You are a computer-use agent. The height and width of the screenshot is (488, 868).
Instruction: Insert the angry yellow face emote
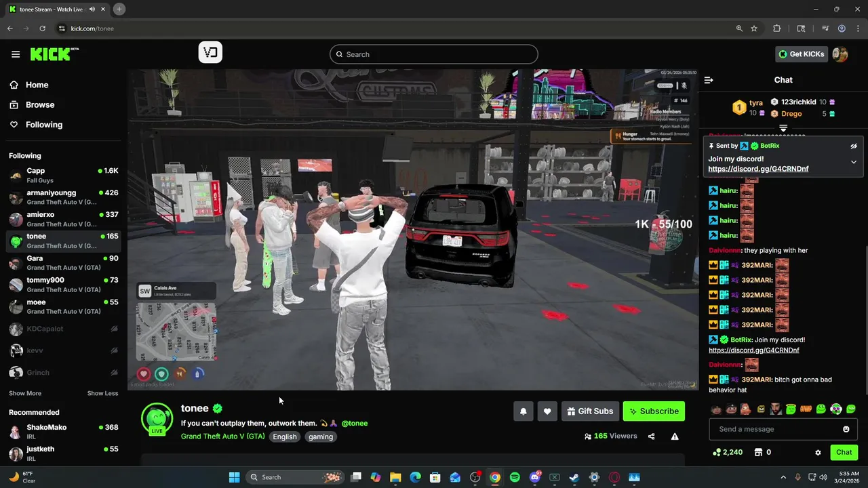coord(762,409)
